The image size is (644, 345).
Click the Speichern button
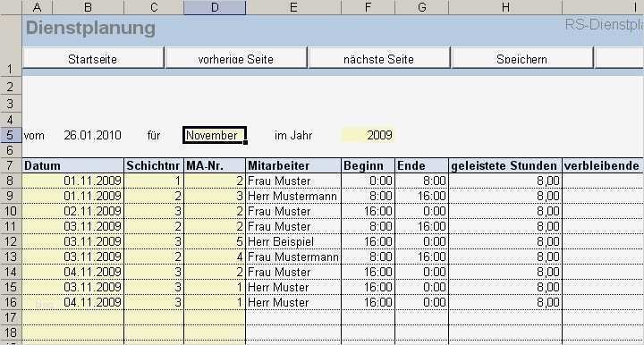point(521,58)
